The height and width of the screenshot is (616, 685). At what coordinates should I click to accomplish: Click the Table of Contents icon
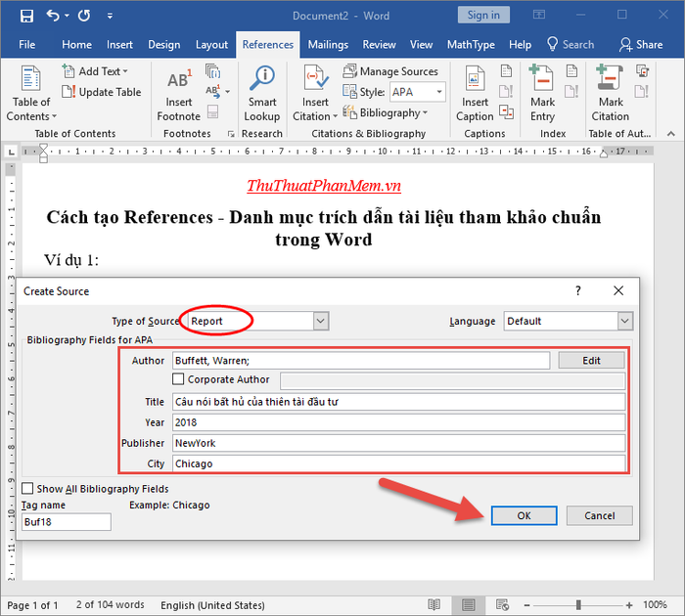(x=31, y=78)
